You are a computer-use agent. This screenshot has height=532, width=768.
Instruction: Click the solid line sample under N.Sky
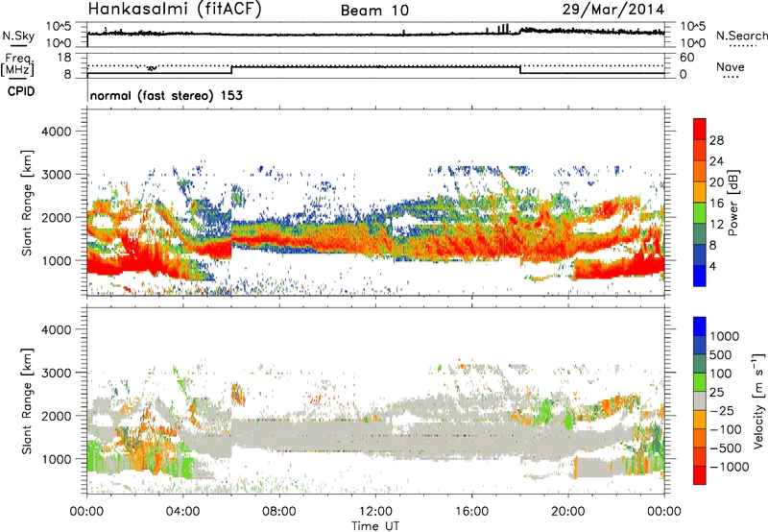click(18, 45)
